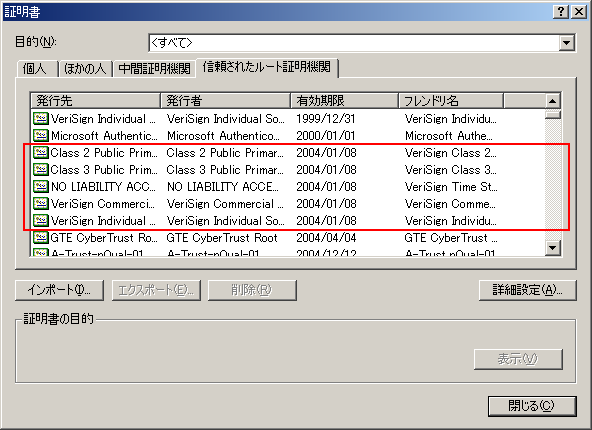
Task: Click friendly name 'VeriSign Time St...'
Action: pos(451,186)
